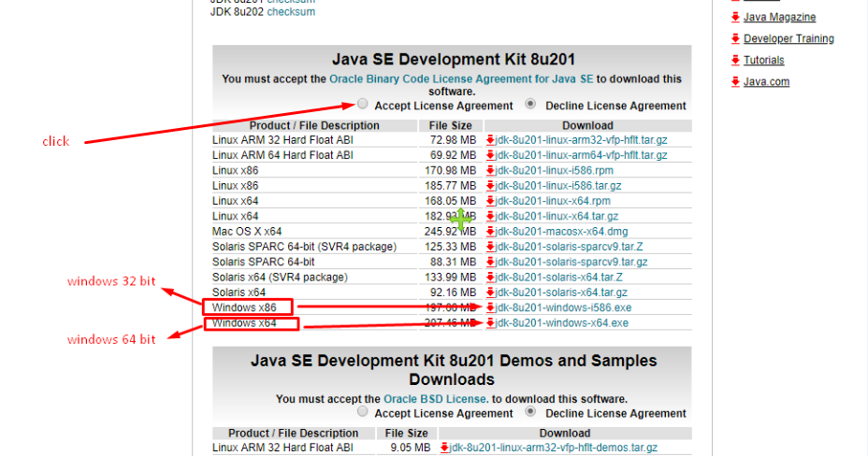The height and width of the screenshot is (456, 868).
Task: Click the 9.05 MB file size cell
Action: (411, 448)
